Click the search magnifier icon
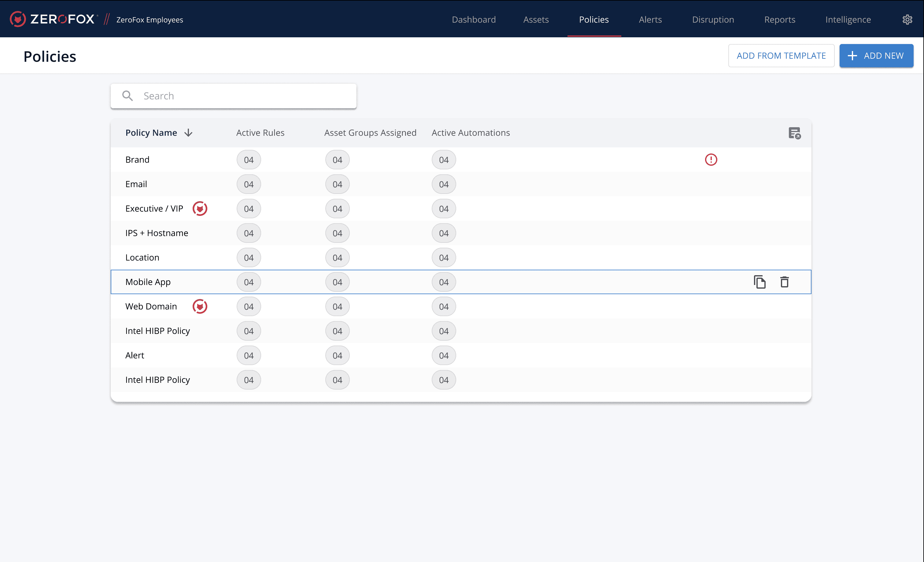This screenshot has width=924, height=562. [128, 96]
